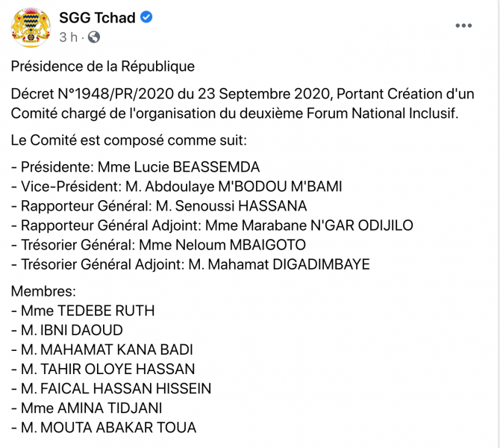Click the Rapporteur Général Senoussi HASSANA line

click(159, 205)
